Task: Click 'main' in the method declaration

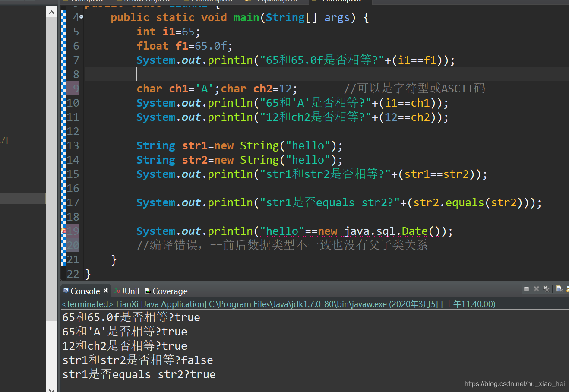Action: (246, 17)
